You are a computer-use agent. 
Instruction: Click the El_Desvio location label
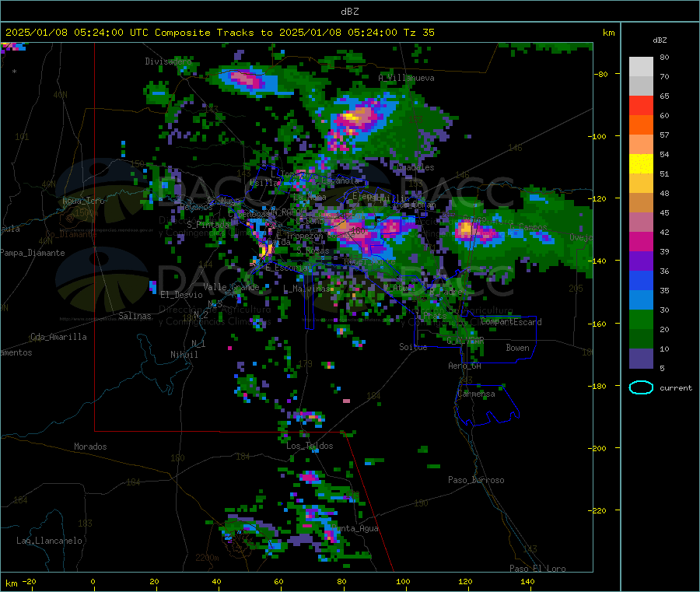point(181,295)
